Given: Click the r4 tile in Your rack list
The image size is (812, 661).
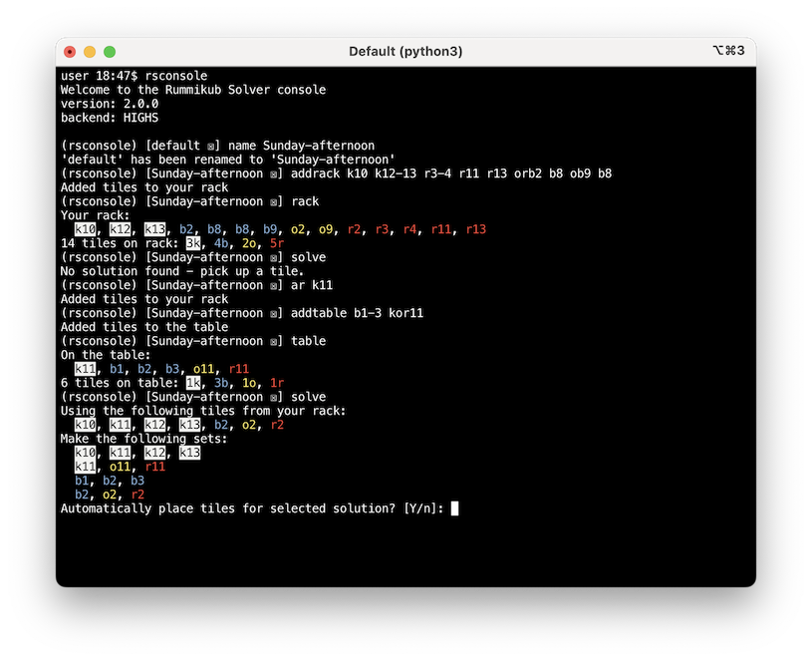Looking at the screenshot, I should click(x=410, y=229).
